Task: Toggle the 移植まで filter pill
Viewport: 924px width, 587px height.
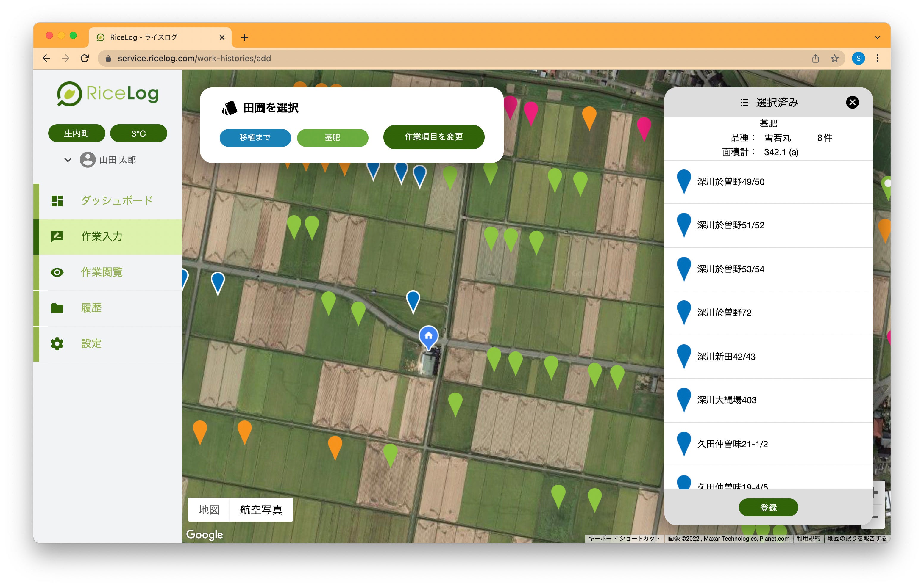Action: coord(255,137)
